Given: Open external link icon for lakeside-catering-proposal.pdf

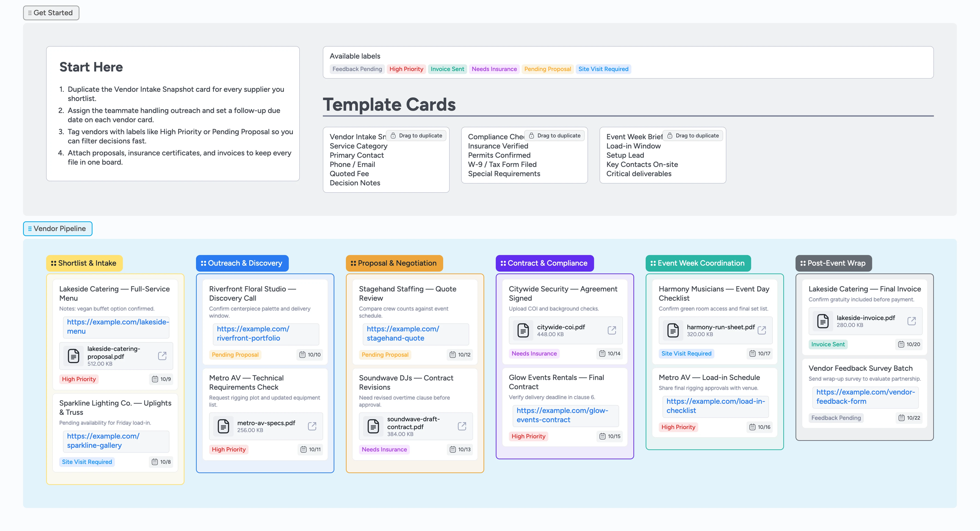Looking at the screenshot, I should click(162, 356).
